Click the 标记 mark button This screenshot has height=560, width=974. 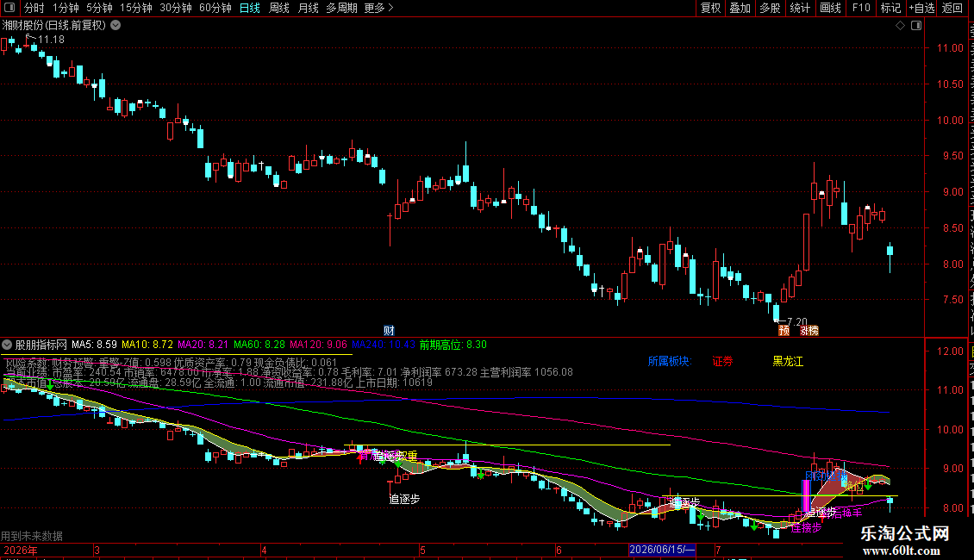tap(890, 8)
